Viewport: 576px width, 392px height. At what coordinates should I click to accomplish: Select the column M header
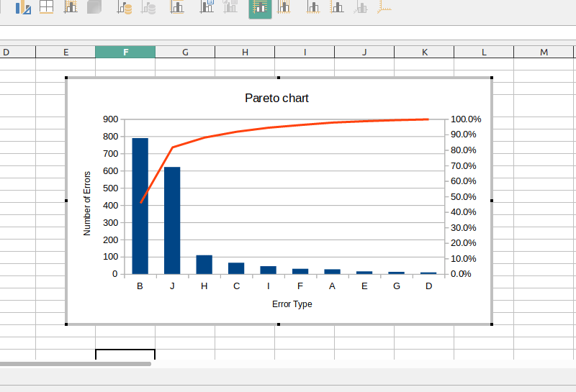544,52
